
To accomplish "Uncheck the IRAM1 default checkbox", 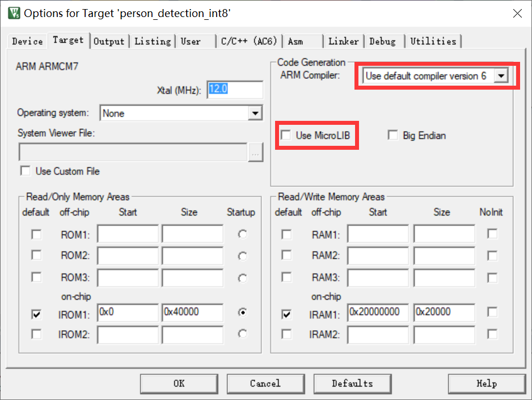I will (286, 314).
